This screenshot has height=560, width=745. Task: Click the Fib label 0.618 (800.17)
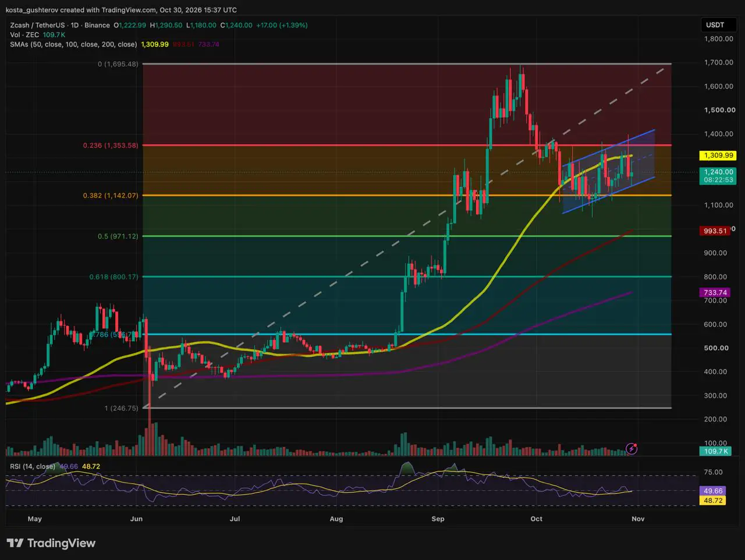113,277
